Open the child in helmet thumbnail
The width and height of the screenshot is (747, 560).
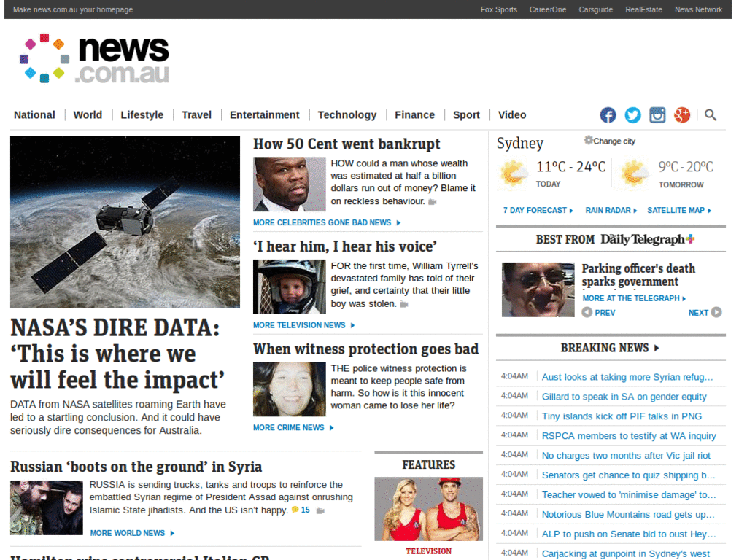[289, 287]
